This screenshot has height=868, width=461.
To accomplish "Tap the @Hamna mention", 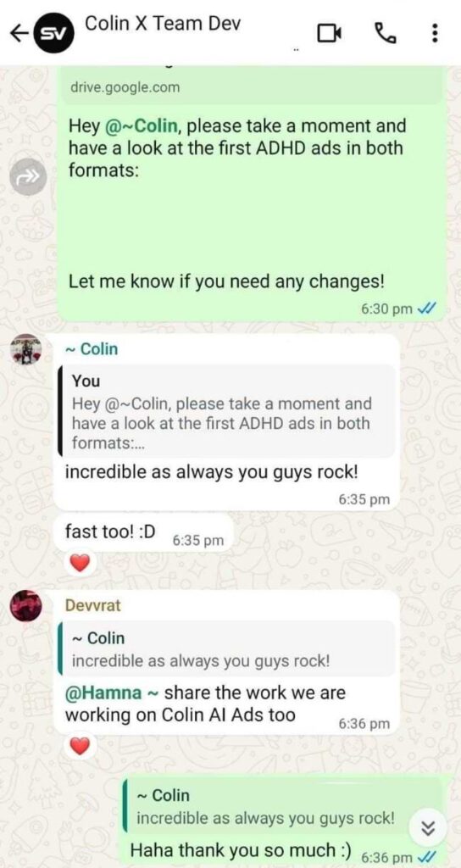I will (x=103, y=693).
